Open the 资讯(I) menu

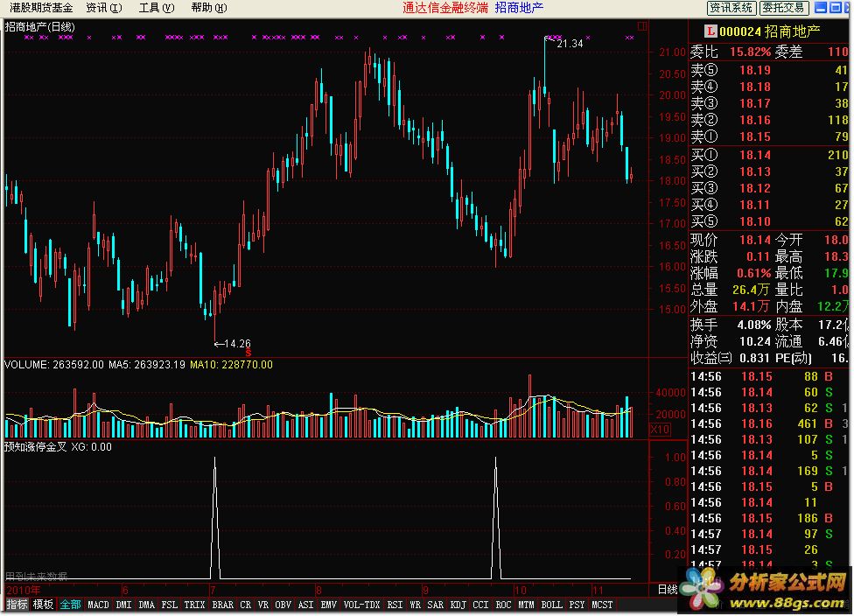coord(103,8)
